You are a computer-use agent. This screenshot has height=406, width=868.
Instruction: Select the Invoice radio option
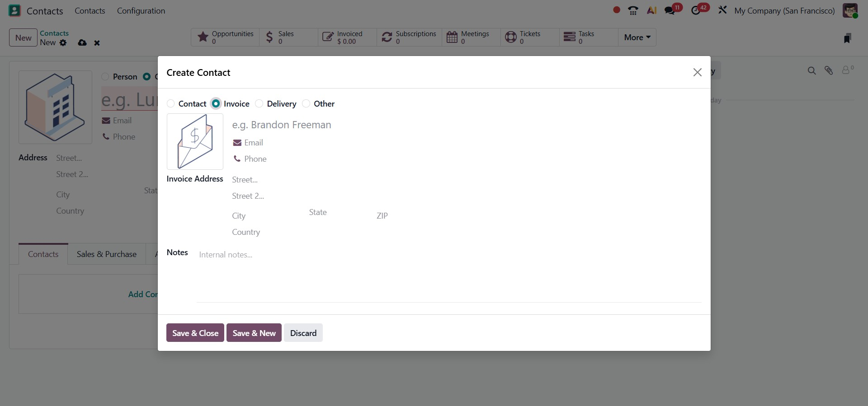coord(216,104)
